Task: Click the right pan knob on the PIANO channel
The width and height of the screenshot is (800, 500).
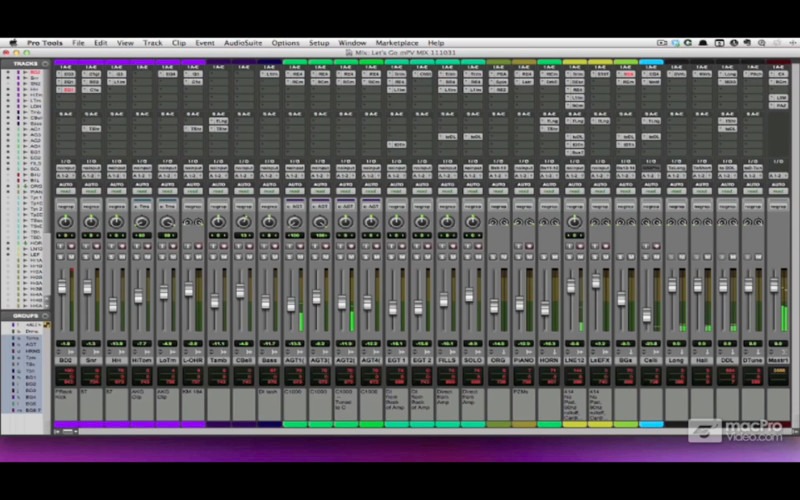Action: (x=530, y=222)
